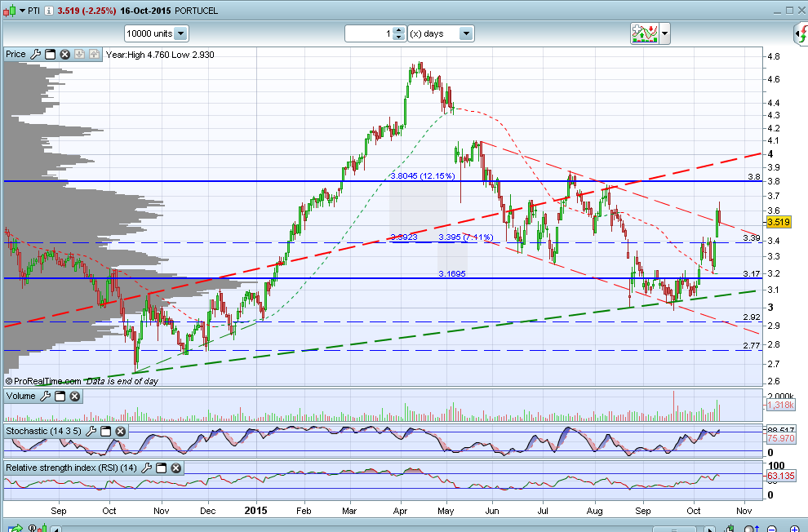Click the Price panel label

(x=16, y=54)
